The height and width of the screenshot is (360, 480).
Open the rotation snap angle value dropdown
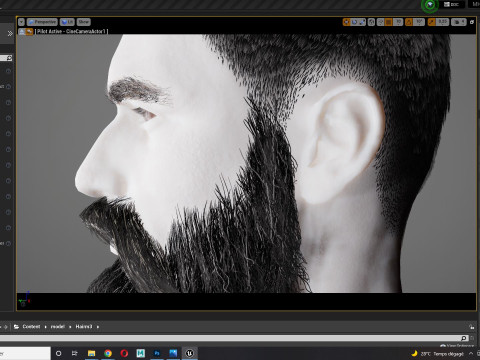tap(419, 22)
